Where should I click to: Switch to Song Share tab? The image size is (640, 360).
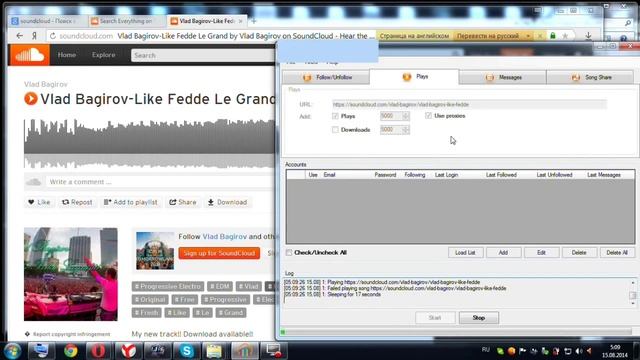point(590,77)
